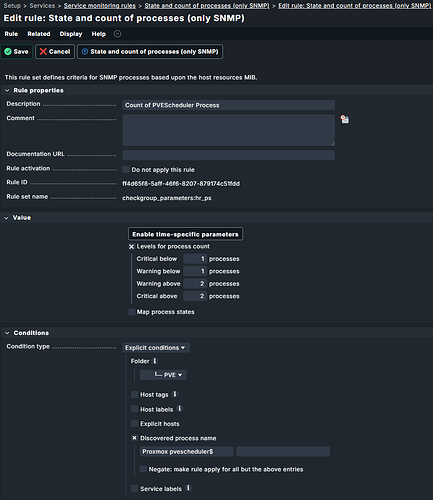Open Explicit conditions dropdown

156,348
